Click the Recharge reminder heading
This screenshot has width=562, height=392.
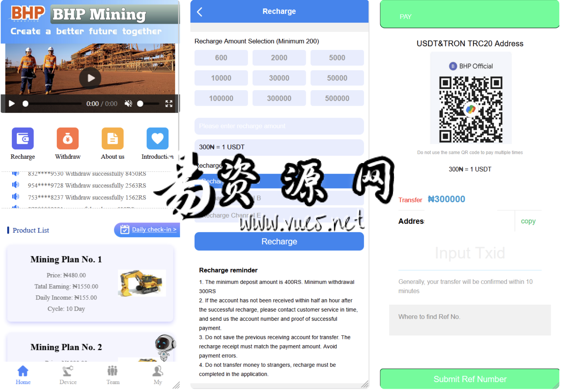point(228,270)
